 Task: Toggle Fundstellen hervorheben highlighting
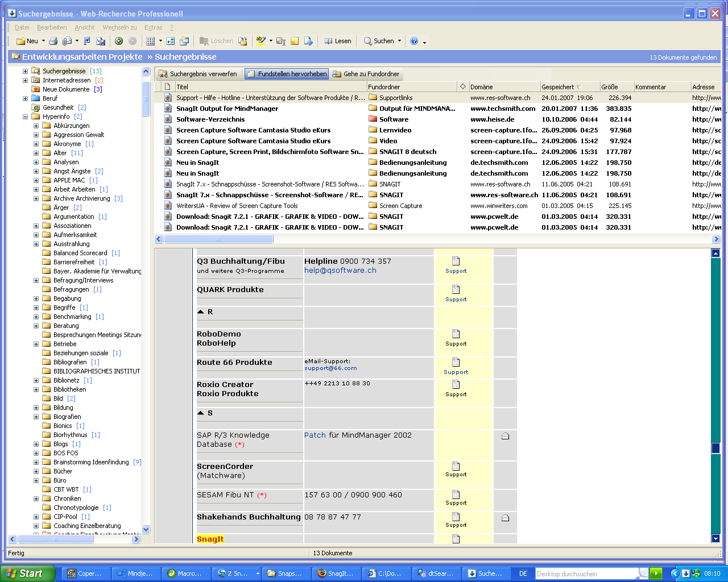(287, 74)
